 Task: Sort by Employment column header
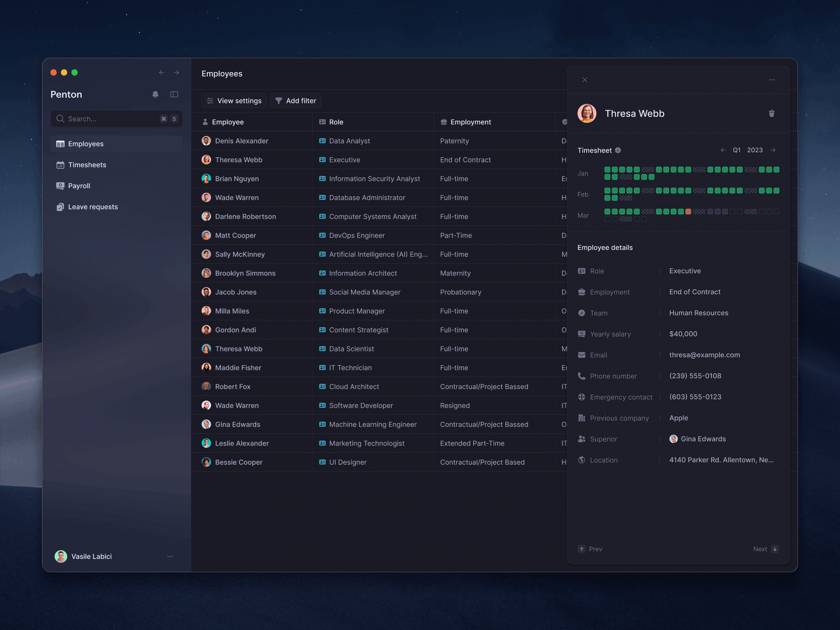coord(495,122)
